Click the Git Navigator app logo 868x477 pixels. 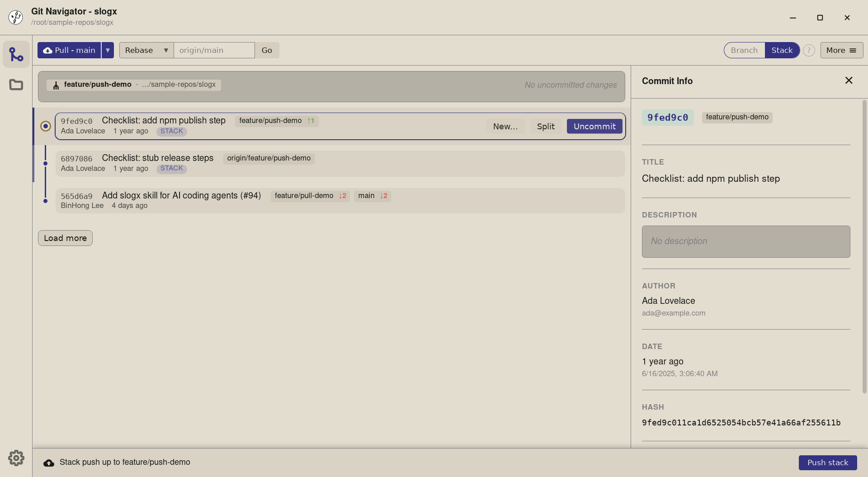coord(16,17)
